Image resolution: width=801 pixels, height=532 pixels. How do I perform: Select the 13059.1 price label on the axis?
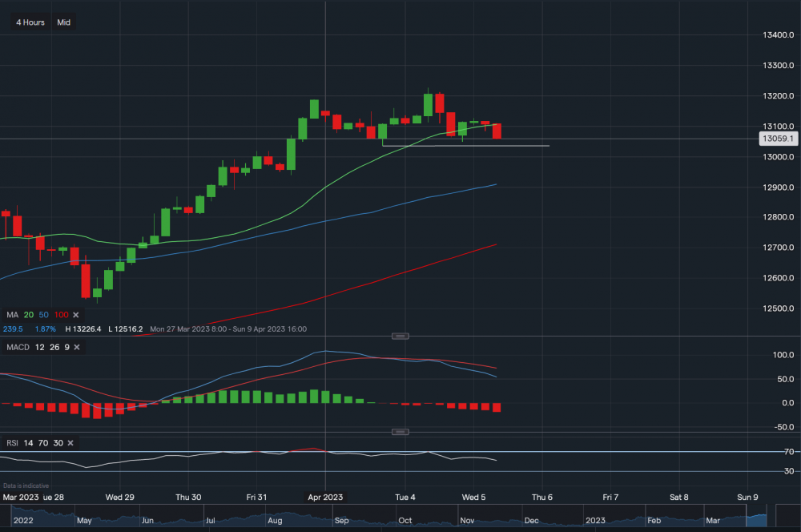tap(779, 138)
